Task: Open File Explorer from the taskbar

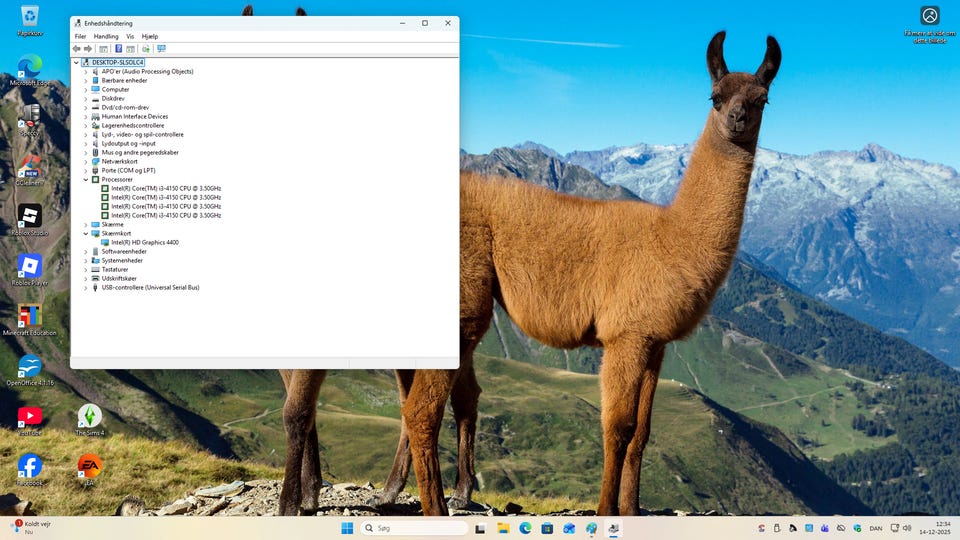Action: [x=503, y=528]
